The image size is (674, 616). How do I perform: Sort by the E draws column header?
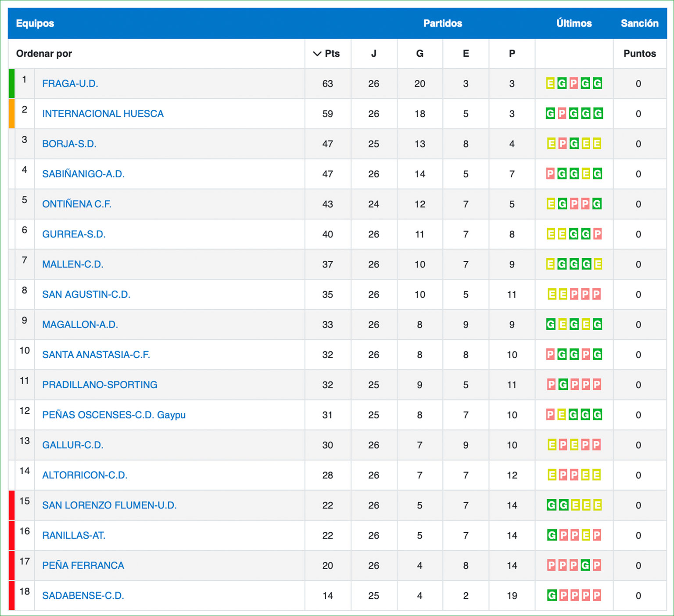[466, 54]
